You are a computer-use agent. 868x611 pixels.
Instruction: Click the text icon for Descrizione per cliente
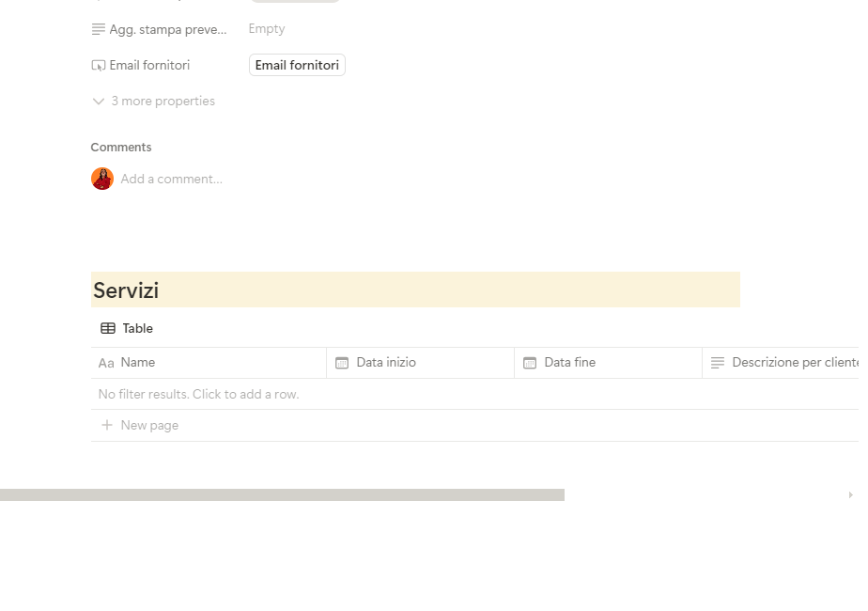(x=718, y=363)
